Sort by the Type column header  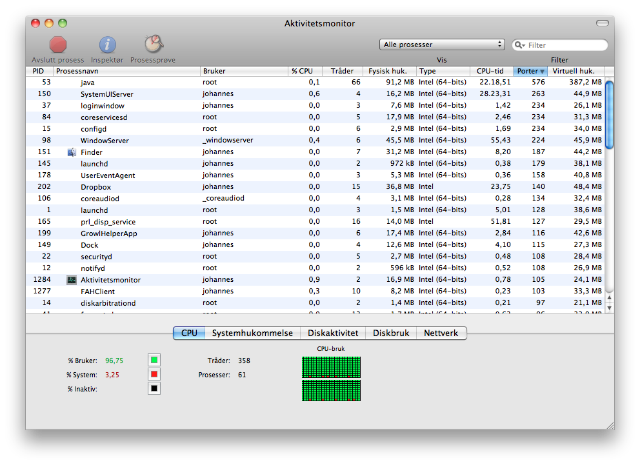coord(443,71)
